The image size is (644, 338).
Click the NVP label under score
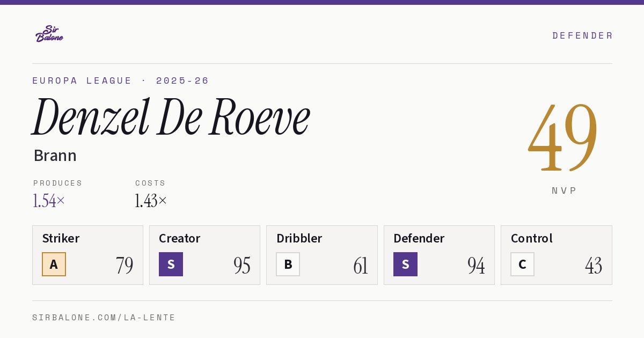coord(564,190)
